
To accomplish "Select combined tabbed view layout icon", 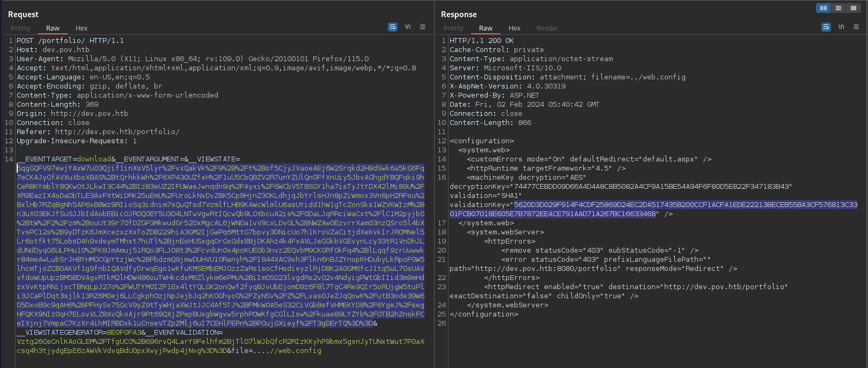I will pos(853,8).
